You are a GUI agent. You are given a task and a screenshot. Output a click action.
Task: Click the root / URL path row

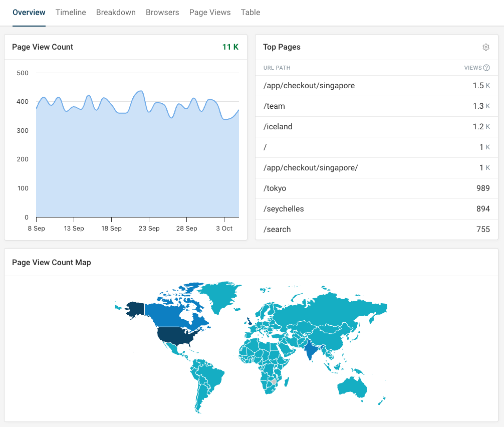pos(376,147)
